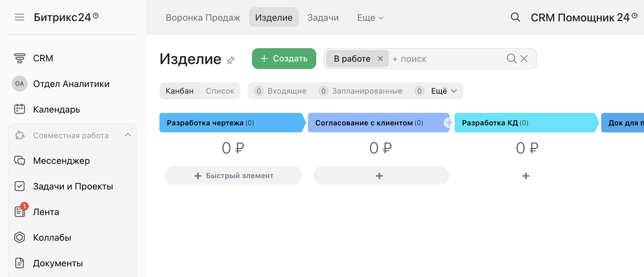
Task: Click the Согласование с клиентом stage header
Action: point(379,123)
